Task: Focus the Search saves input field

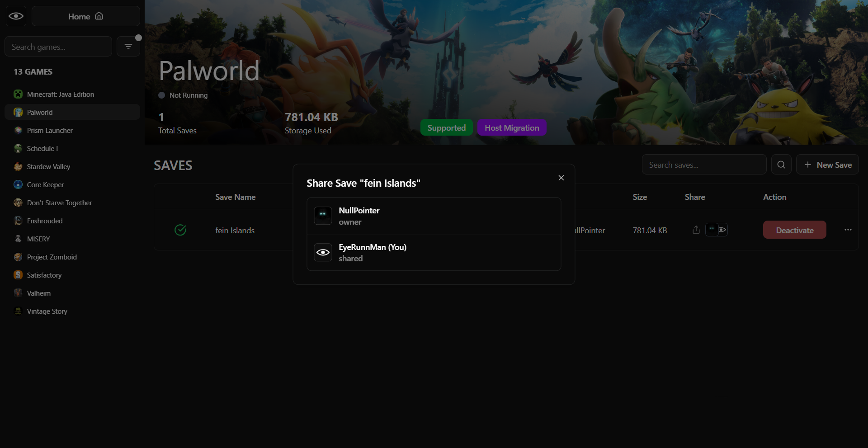Action: pos(704,165)
